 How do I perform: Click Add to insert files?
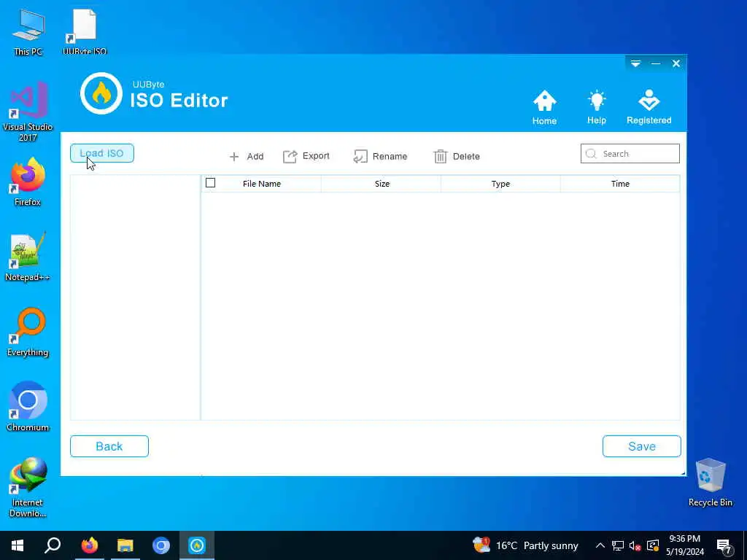point(247,156)
